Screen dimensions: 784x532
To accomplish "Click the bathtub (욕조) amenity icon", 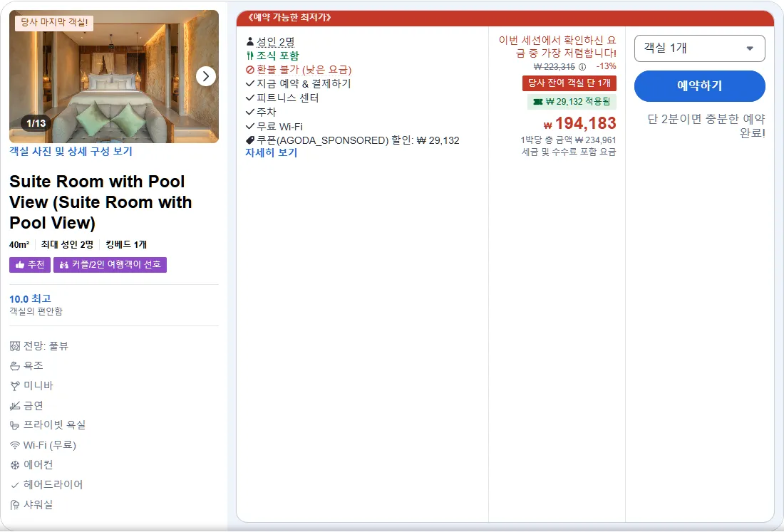I will pos(15,366).
